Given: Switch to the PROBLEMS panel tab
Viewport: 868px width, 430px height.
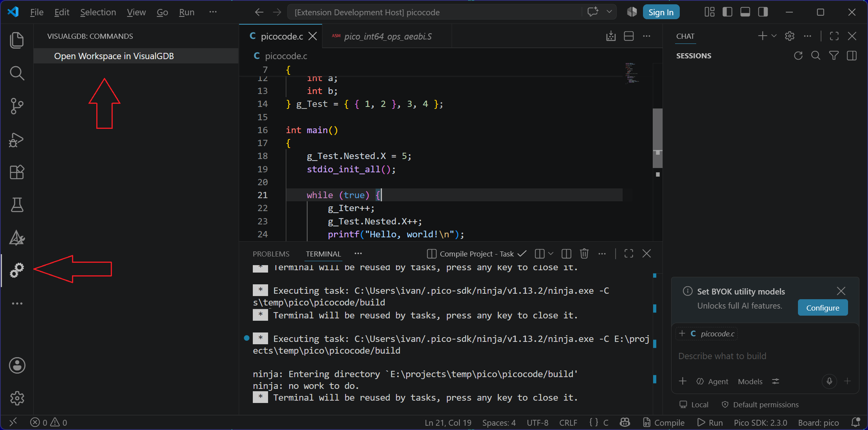Looking at the screenshot, I should point(271,254).
